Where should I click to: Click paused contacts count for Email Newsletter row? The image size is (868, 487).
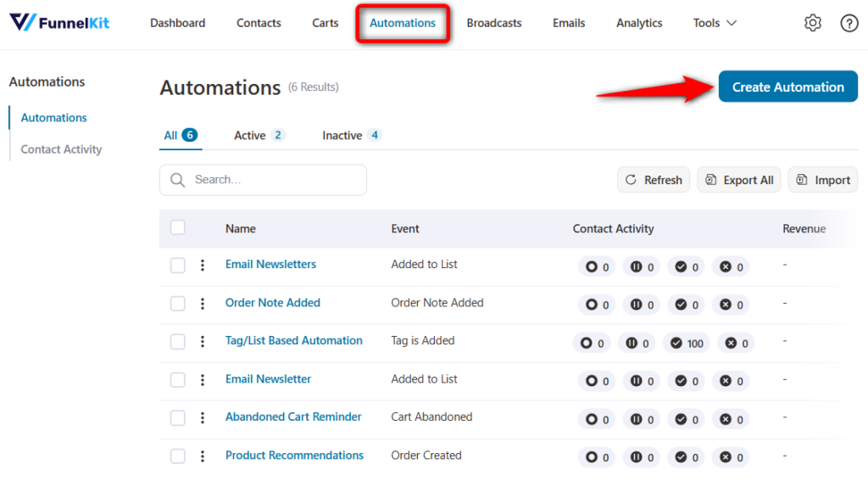pos(642,381)
